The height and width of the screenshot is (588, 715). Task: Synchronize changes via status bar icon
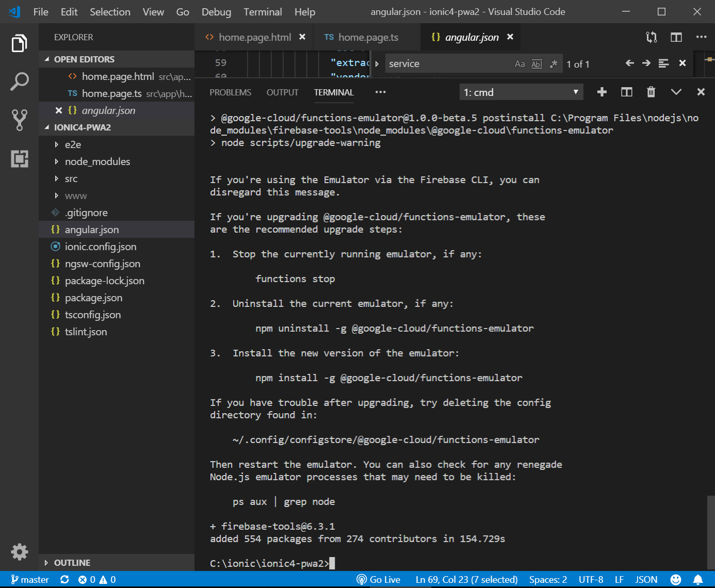pyautogui.click(x=64, y=580)
